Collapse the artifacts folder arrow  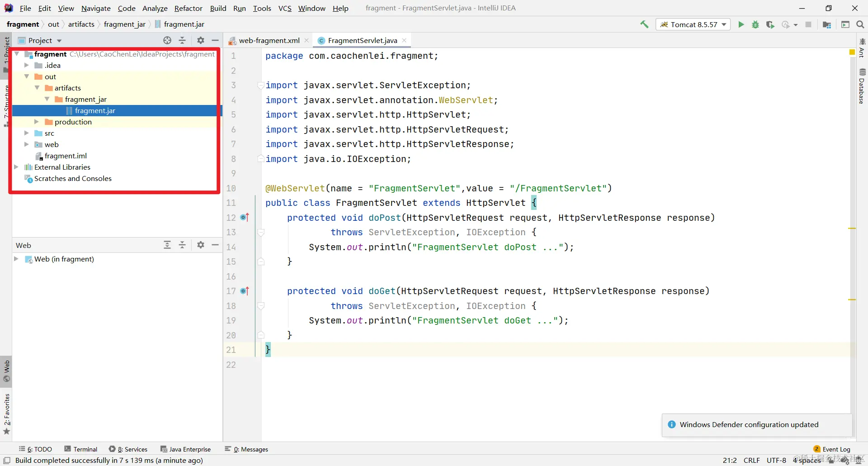pyautogui.click(x=37, y=88)
